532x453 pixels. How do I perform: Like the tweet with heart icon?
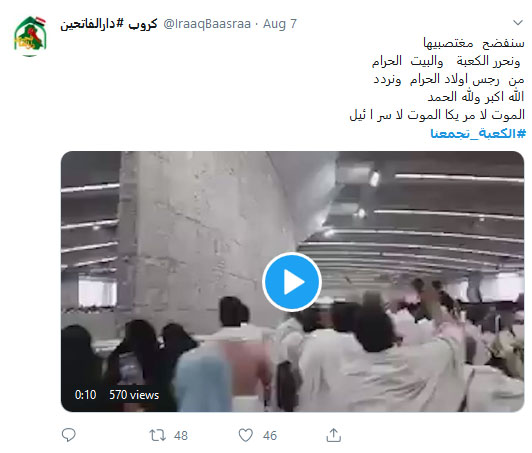(x=245, y=435)
